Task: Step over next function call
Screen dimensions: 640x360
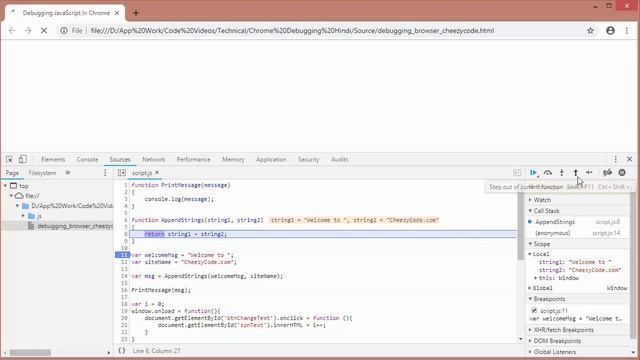Action: pyautogui.click(x=548, y=173)
